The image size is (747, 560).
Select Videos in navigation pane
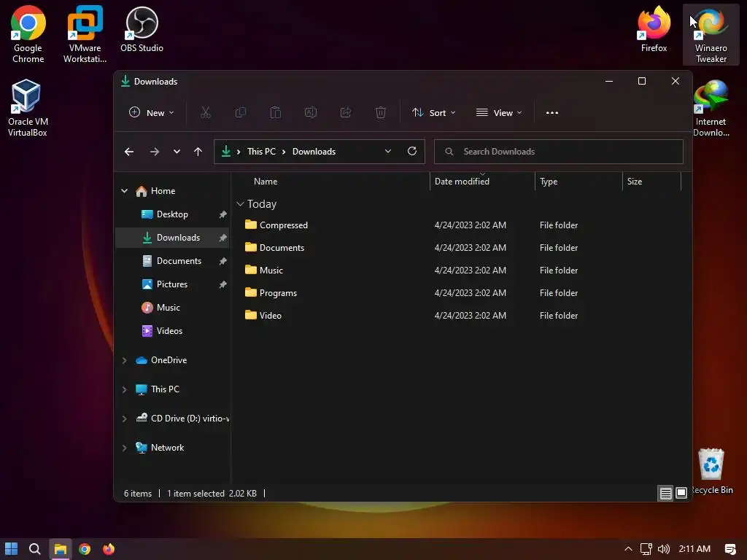tap(172, 331)
